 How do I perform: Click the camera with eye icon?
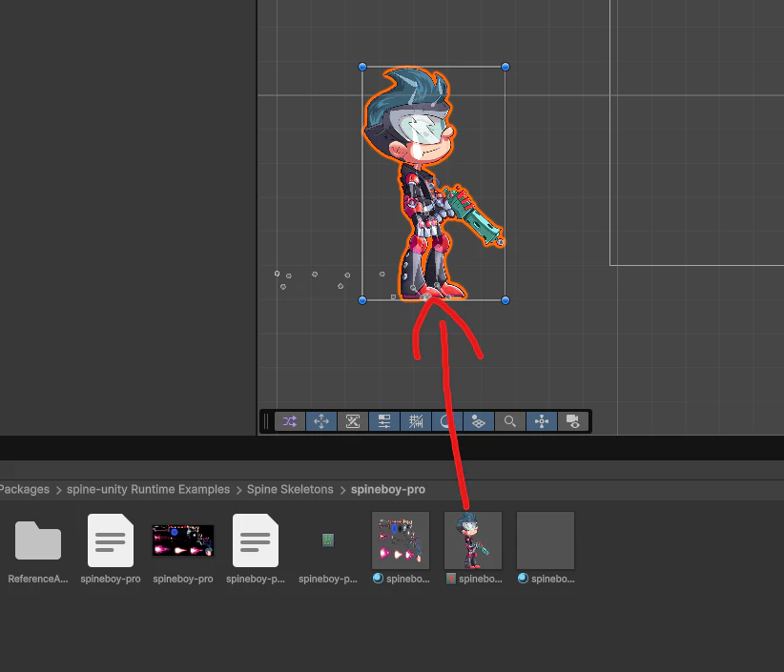573,421
